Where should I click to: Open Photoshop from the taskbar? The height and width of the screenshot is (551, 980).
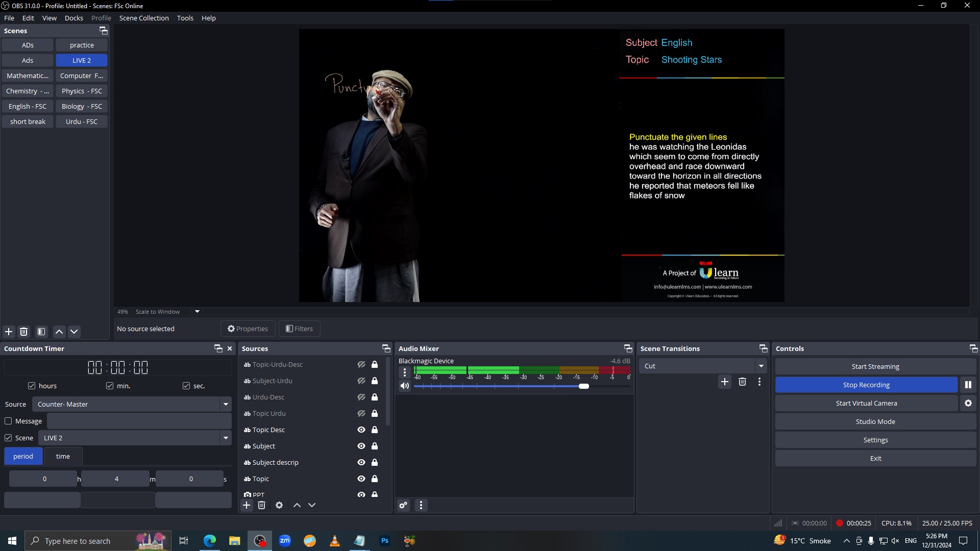tap(385, 541)
